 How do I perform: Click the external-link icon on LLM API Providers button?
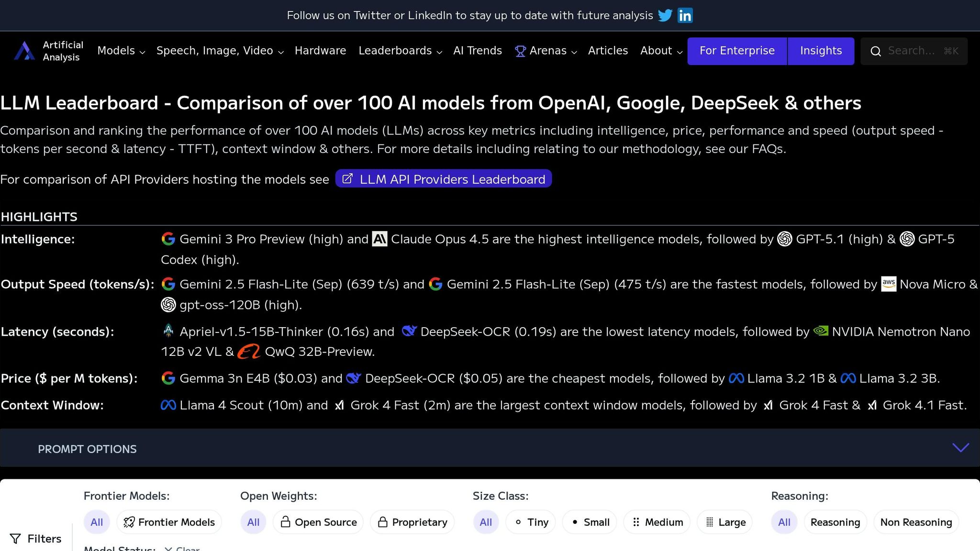point(347,178)
